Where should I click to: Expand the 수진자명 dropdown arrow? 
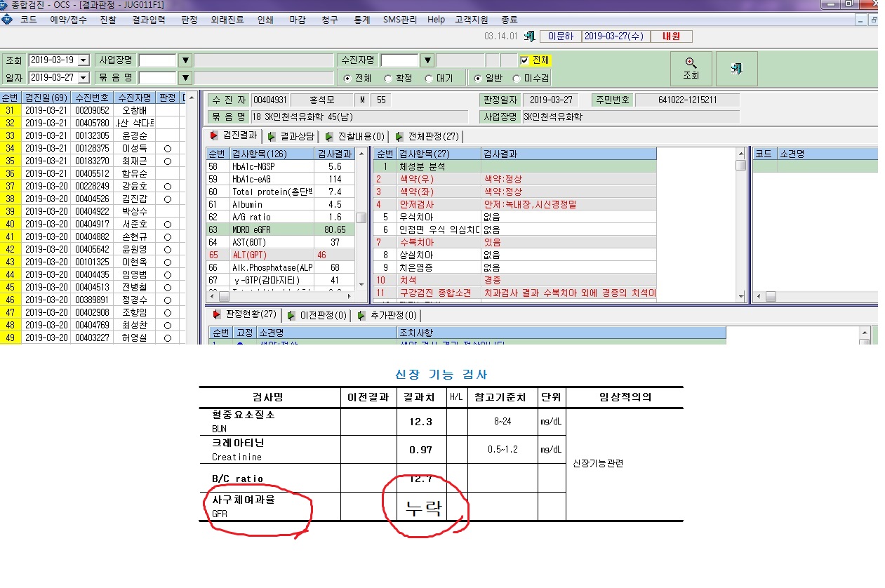pos(427,60)
